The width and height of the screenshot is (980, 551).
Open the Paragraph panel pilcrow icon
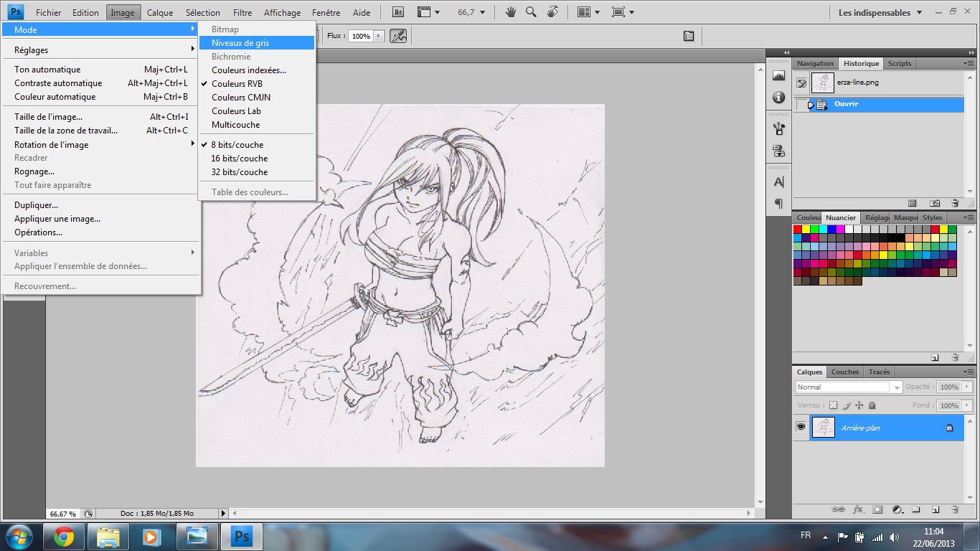pyautogui.click(x=778, y=204)
